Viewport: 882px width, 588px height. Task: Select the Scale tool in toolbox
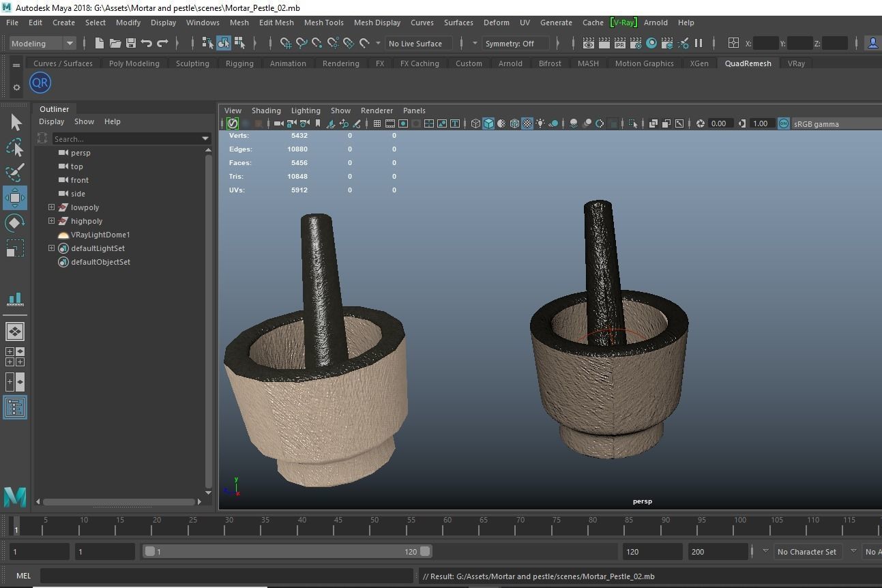(x=15, y=248)
